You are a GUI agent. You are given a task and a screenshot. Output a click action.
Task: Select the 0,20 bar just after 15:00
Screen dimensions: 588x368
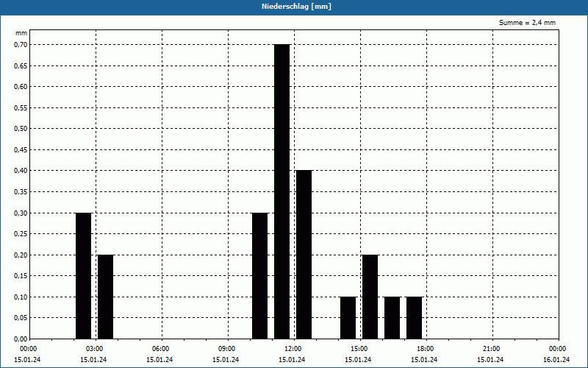click(x=370, y=297)
